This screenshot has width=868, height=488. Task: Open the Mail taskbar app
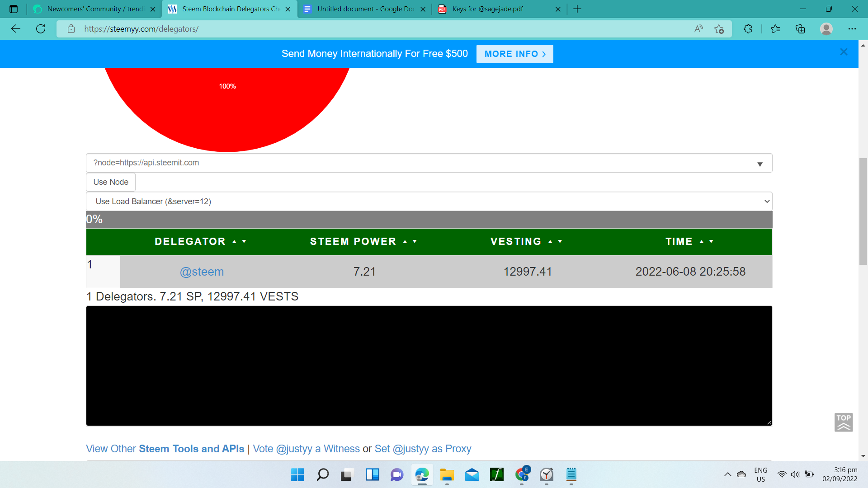(x=472, y=475)
